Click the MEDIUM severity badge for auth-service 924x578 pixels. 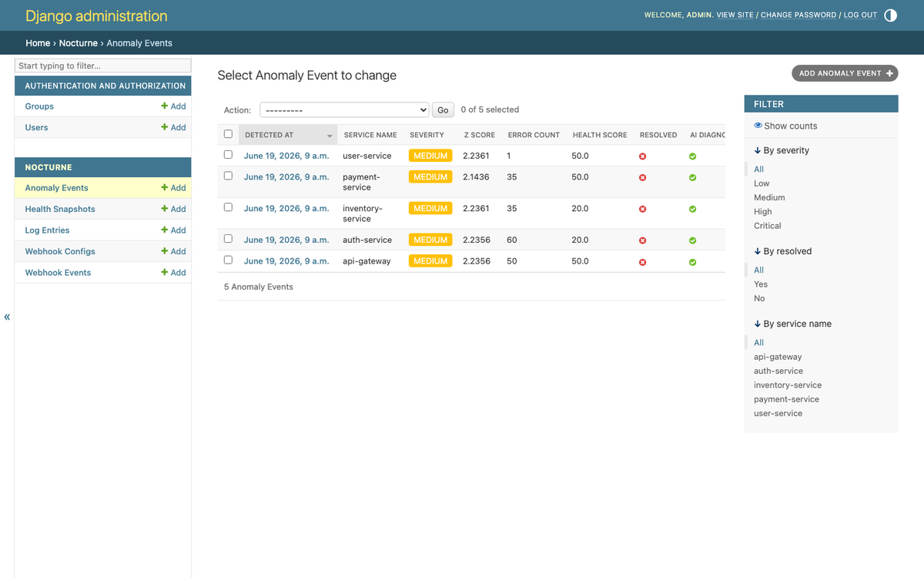430,240
